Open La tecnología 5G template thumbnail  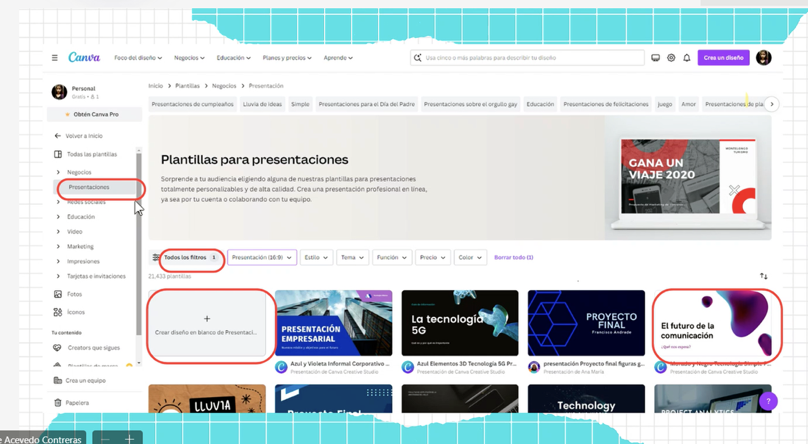coord(460,323)
